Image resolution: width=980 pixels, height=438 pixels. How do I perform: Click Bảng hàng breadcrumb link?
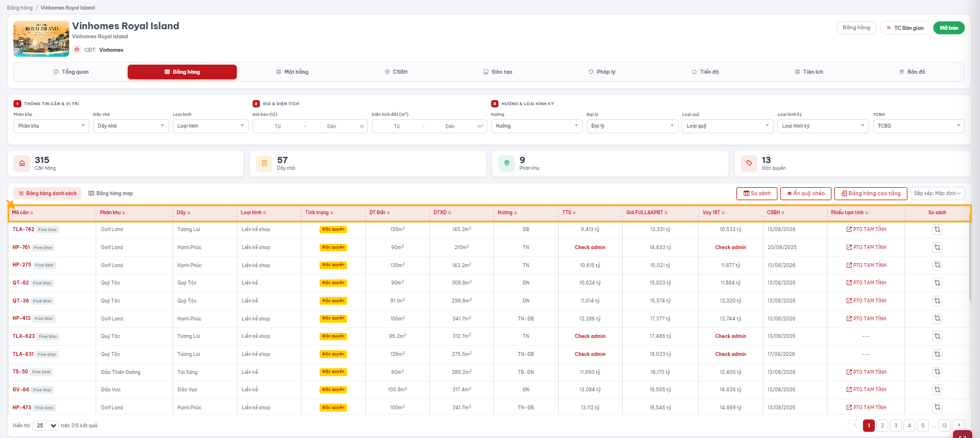pos(20,8)
